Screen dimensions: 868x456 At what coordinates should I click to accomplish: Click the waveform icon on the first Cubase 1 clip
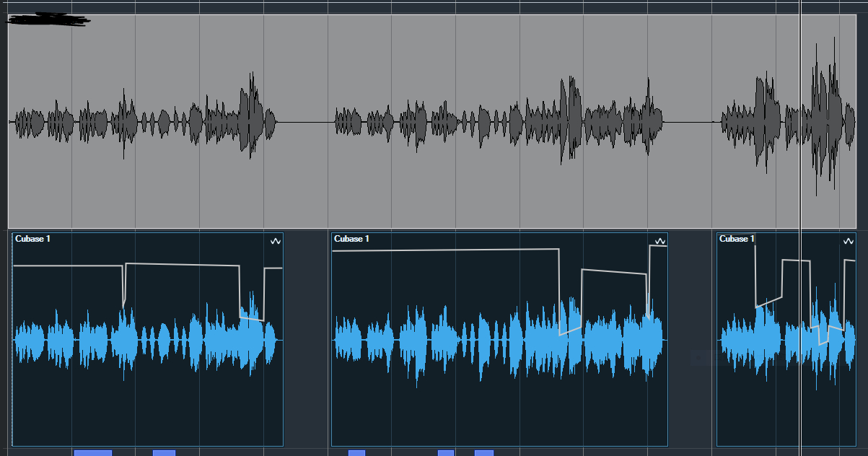click(275, 242)
